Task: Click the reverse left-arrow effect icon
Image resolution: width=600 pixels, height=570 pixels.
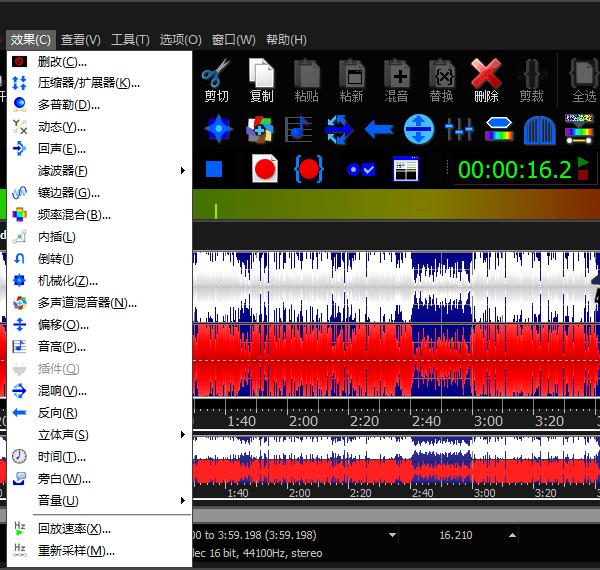Action: point(378,129)
